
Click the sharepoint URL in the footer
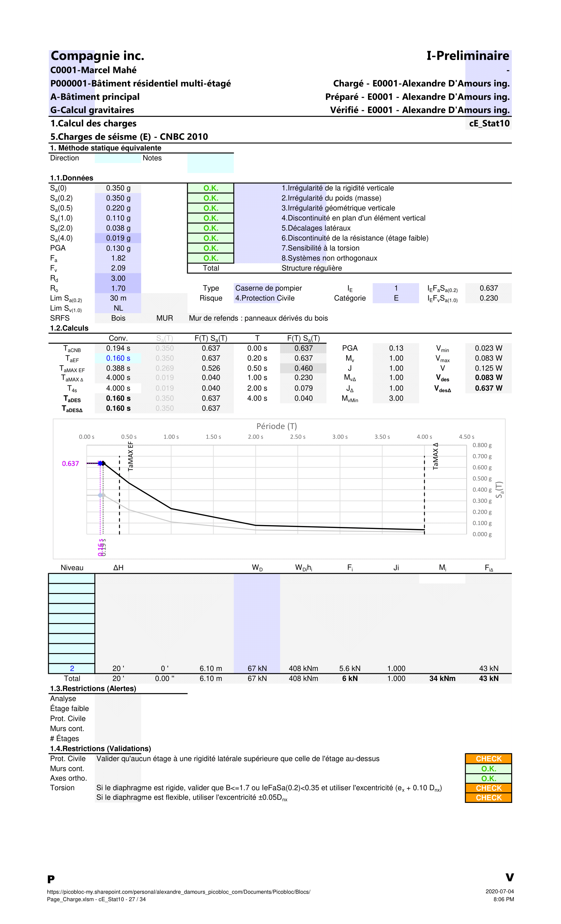pos(179,892)
